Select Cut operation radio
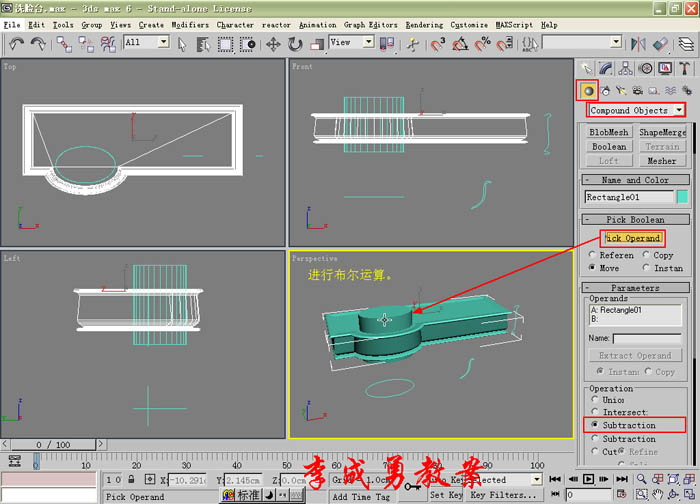Image resolution: width=700 pixels, height=504 pixels. [x=595, y=451]
